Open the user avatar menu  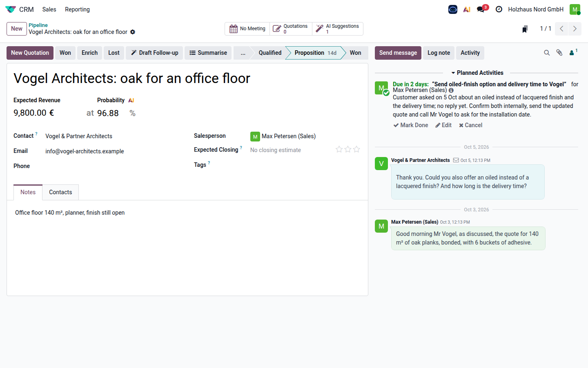[x=575, y=9]
